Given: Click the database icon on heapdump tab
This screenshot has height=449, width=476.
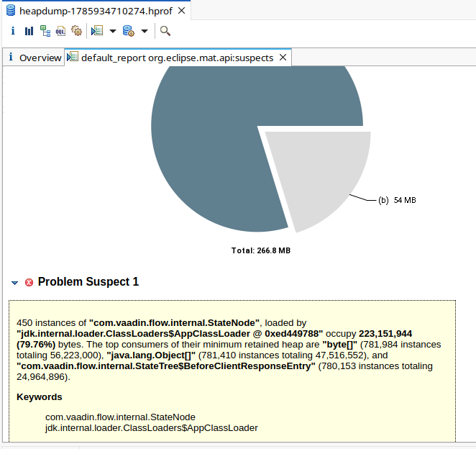Looking at the screenshot, I should (x=11, y=10).
